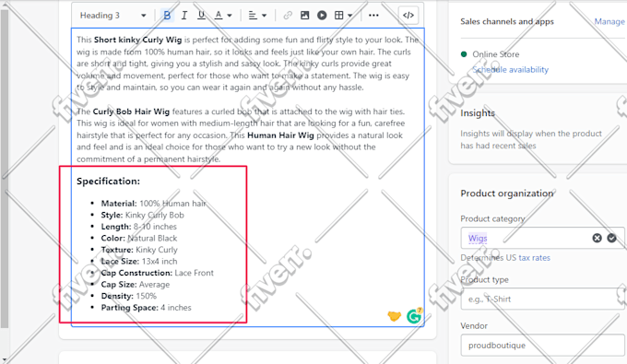
Task: Insert an image into the description
Action: (x=304, y=15)
